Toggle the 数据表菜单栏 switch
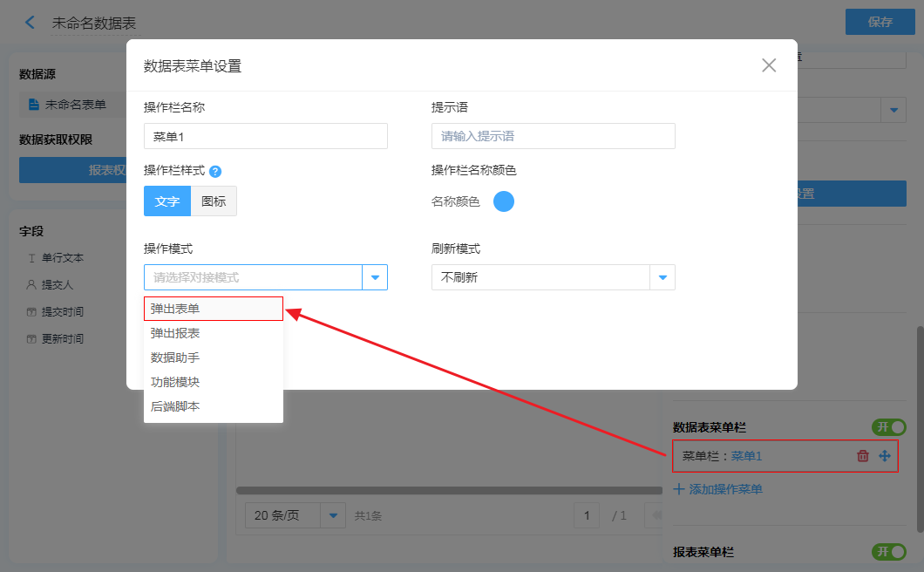 click(x=888, y=427)
